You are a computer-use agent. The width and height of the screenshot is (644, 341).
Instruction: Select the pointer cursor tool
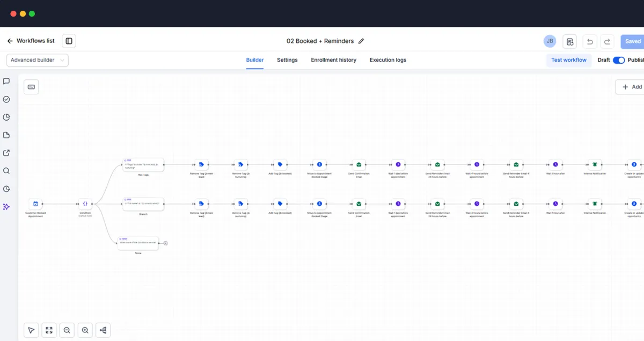tap(31, 330)
